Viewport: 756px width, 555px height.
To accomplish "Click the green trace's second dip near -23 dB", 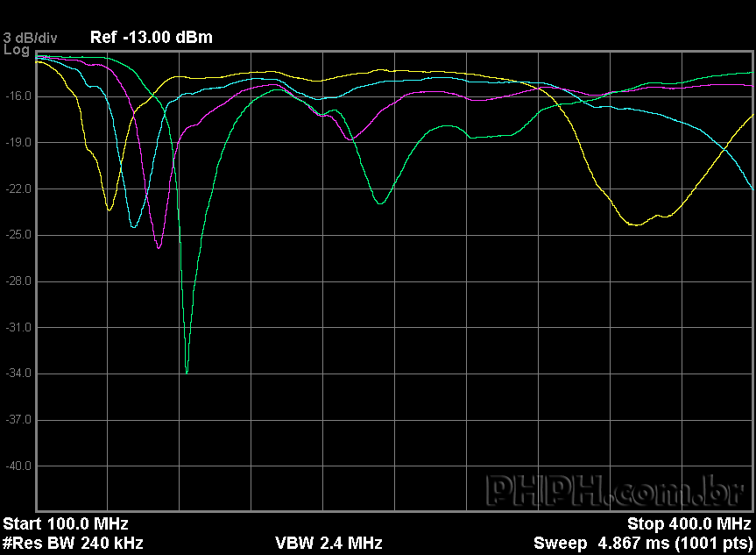I will coord(379,203).
